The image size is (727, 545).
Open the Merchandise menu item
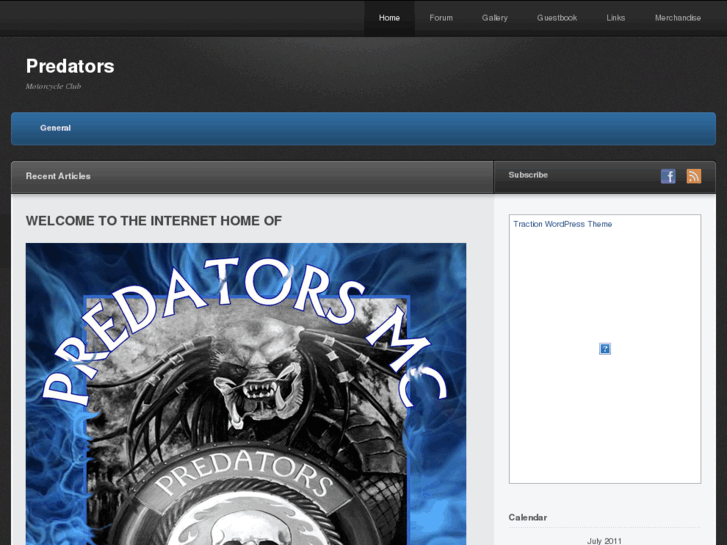point(677,18)
